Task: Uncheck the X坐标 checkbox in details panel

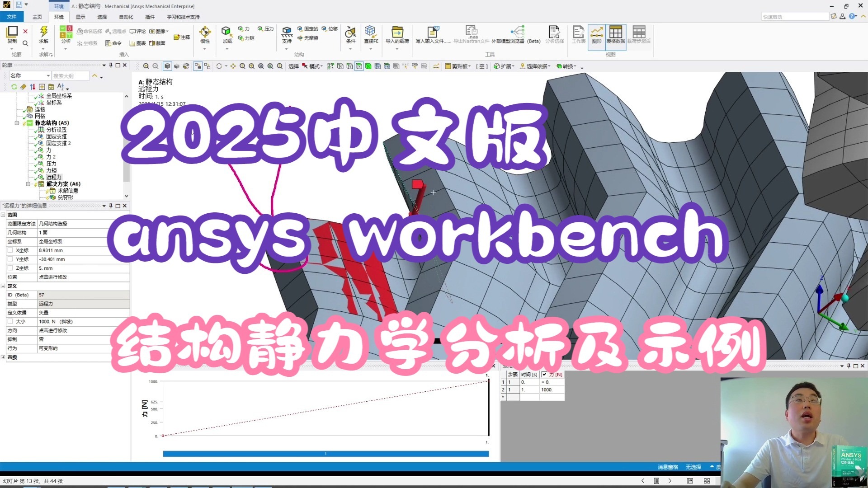Action: click(x=11, y=250)
